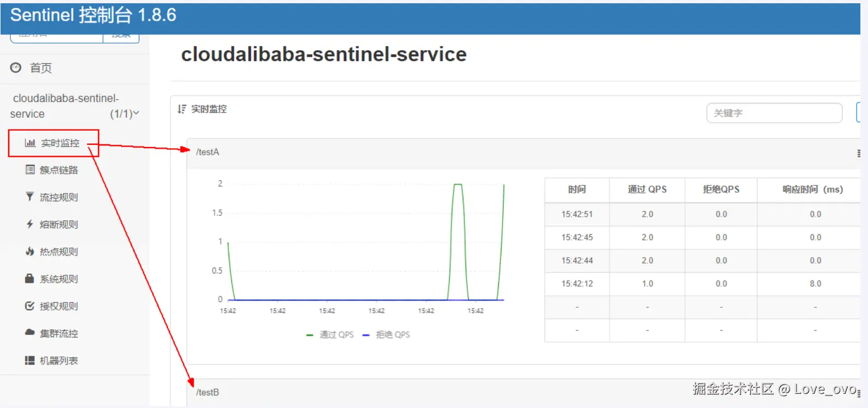Image resolution: width=868 pixels, height=408 pixels.
Task: Click the cloudalibaba-sentinel-service page title
Action: pos(324,54)
